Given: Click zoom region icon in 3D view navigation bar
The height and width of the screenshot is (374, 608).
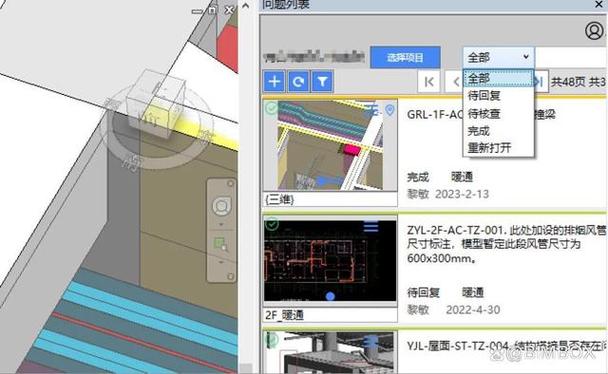Looking at the screenshot, I should pyautogui.click(x=221, y=244).
